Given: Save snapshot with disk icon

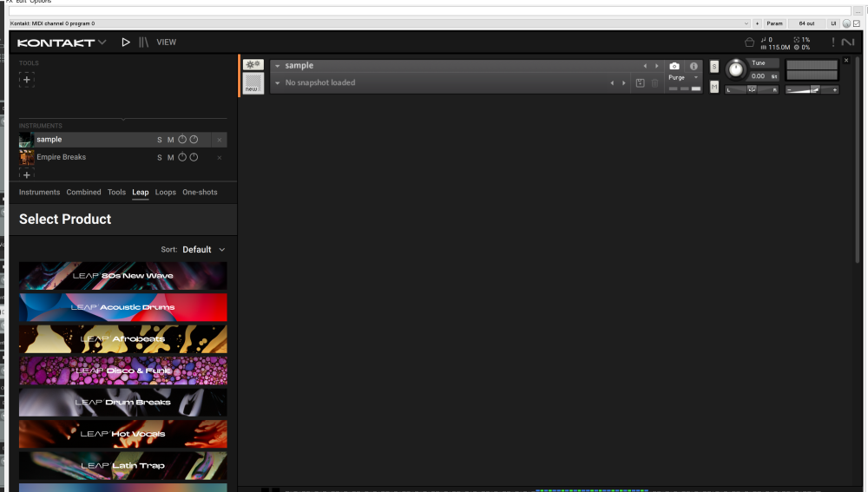Looking at the screenshot, I should coord(640,83).
